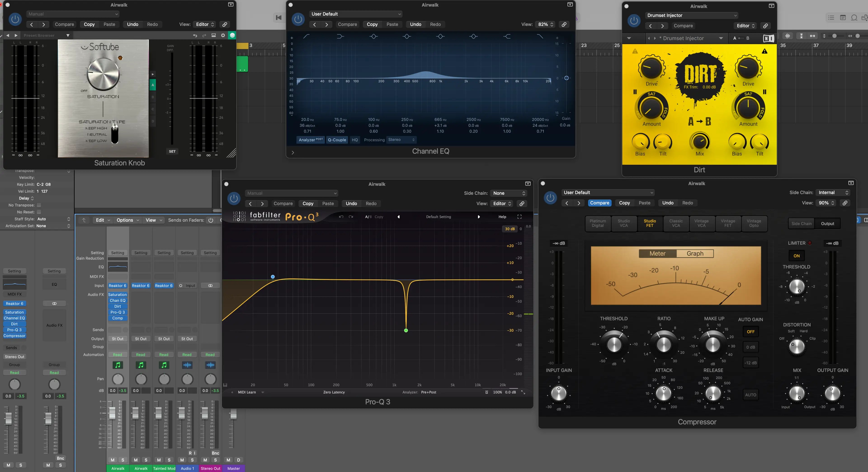The height and width of the screenshot is (472, 868).
Task: Click the chain link icon in Channel EQ header
Action: coord(564,24)
